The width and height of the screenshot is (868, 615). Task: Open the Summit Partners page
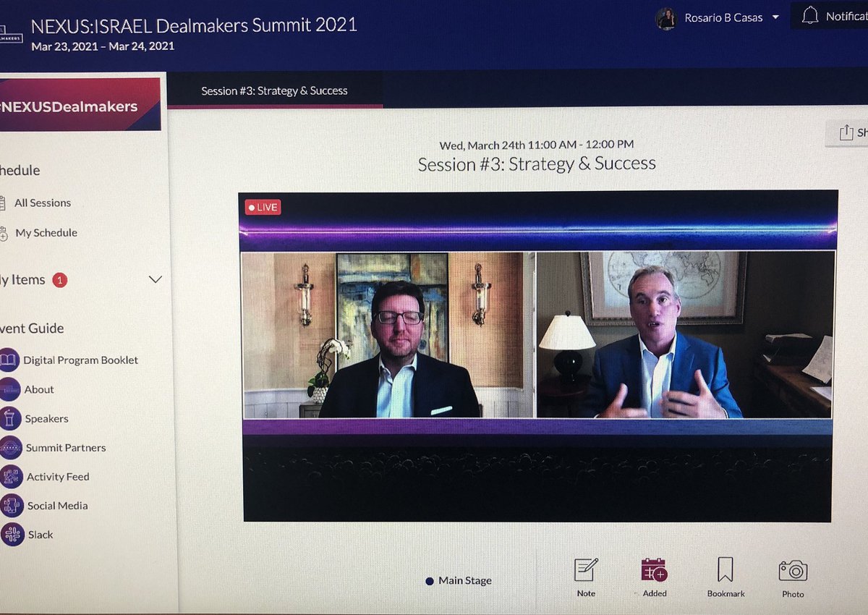[x=66, y=448]
